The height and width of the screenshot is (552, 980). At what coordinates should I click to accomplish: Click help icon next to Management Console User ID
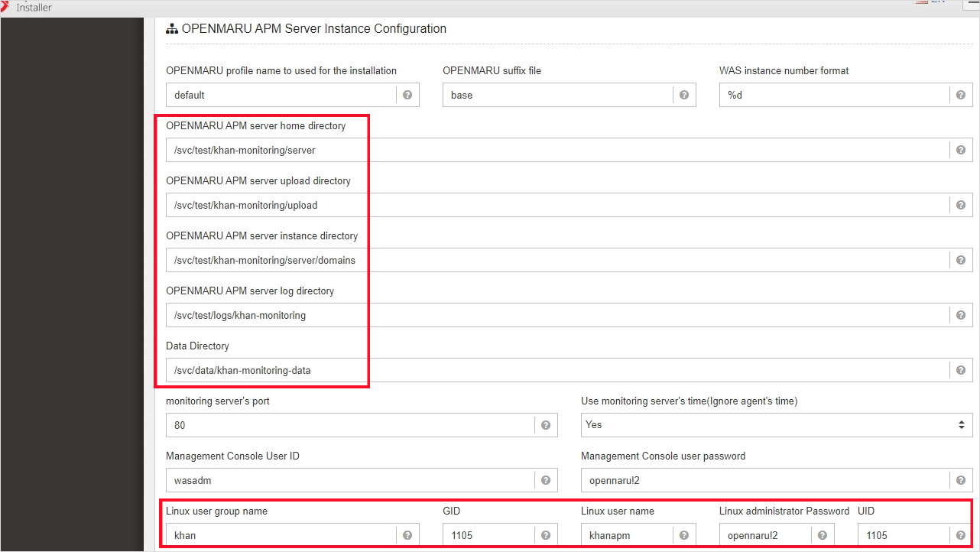[546, 480]
